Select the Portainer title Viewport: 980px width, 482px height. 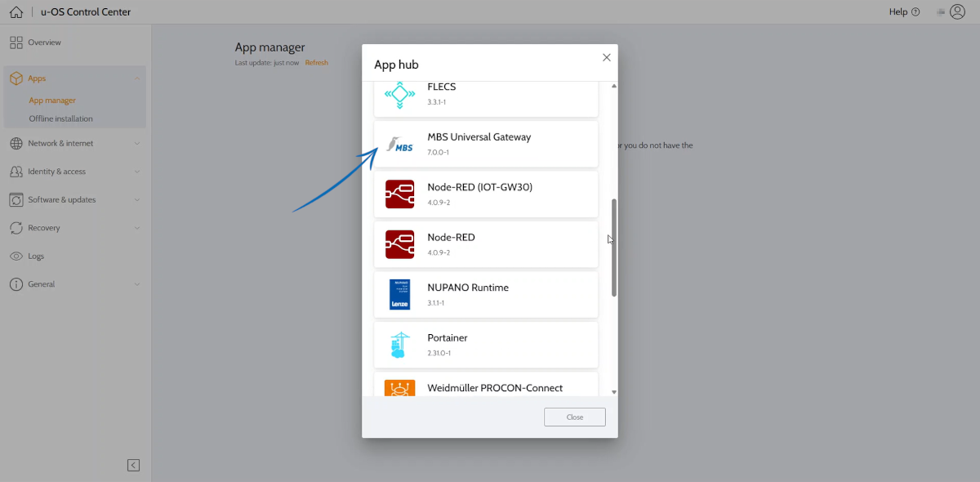(x=448, y=337)
